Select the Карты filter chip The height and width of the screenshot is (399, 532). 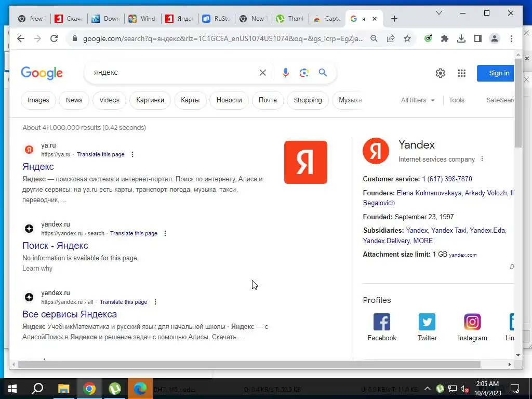click(190, 100)
